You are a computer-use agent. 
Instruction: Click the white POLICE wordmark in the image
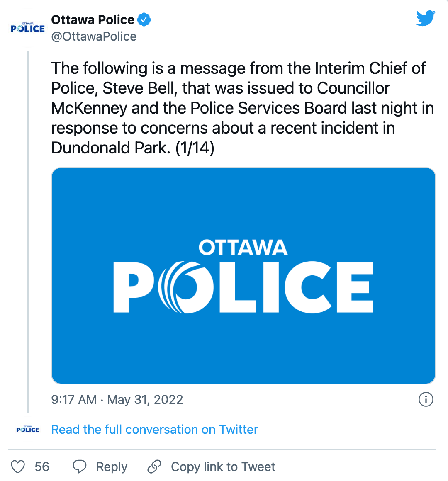click(x=243, y=287)
